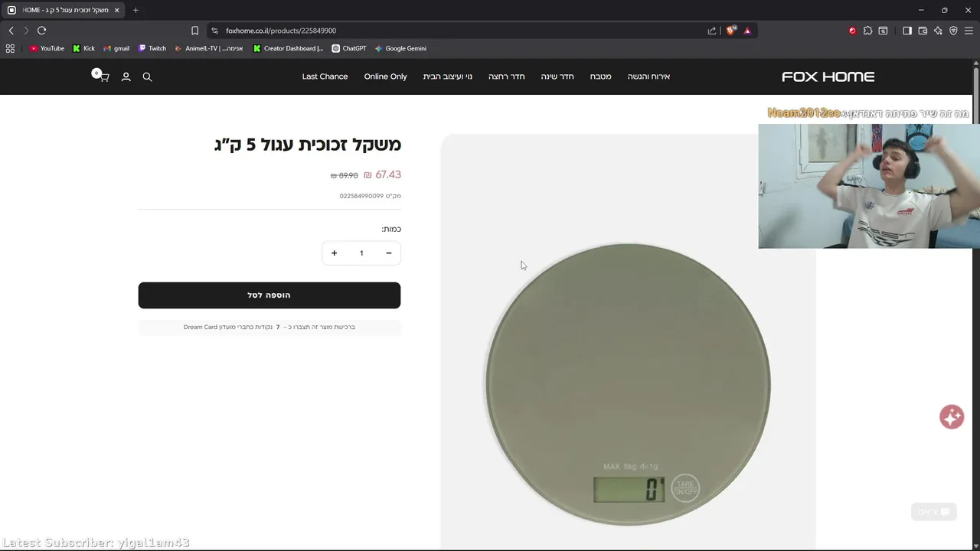Decrease quantity with the minus button
The width and height of the screenshot is (980, 551).
(x=389, y=253)
